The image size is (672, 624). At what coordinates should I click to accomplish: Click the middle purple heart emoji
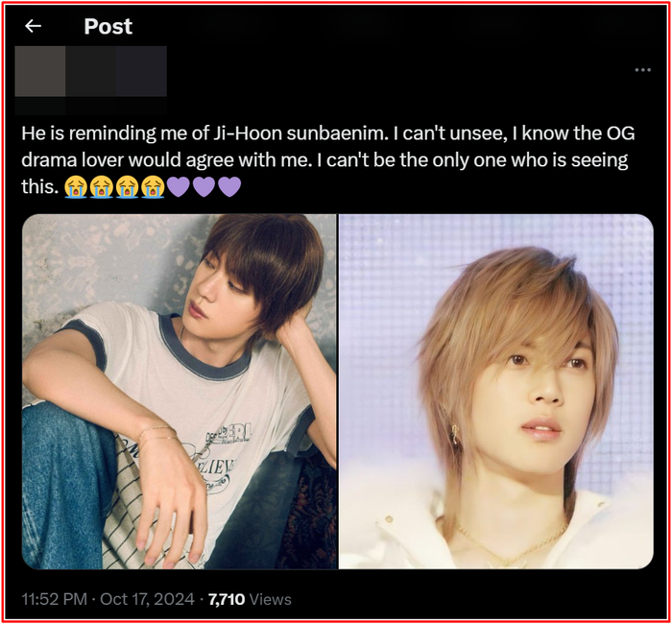(204, 187)
